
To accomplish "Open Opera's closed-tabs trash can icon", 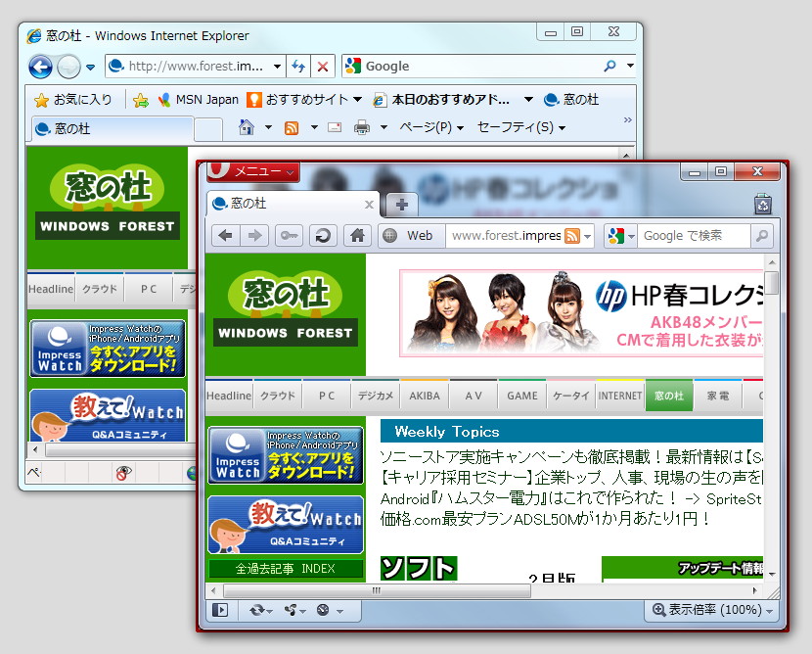I will pyautogui.click(x=761, y=205).
